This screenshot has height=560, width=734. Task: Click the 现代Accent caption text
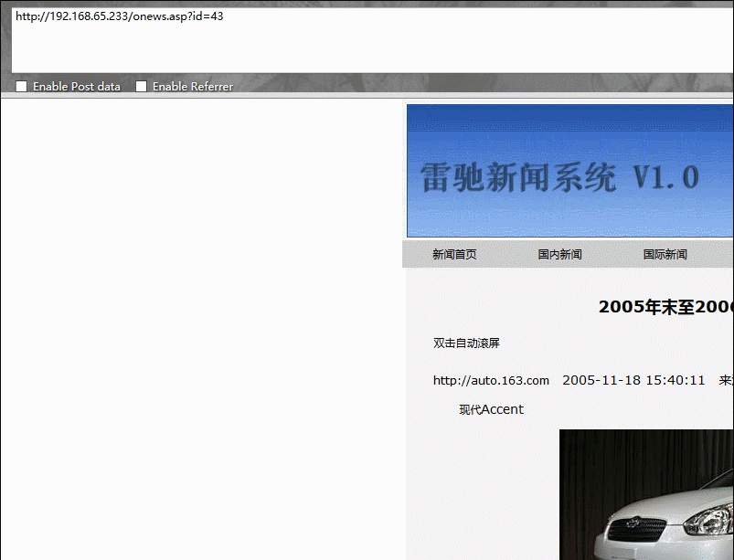pyautogui.click(x=491, y=409)
